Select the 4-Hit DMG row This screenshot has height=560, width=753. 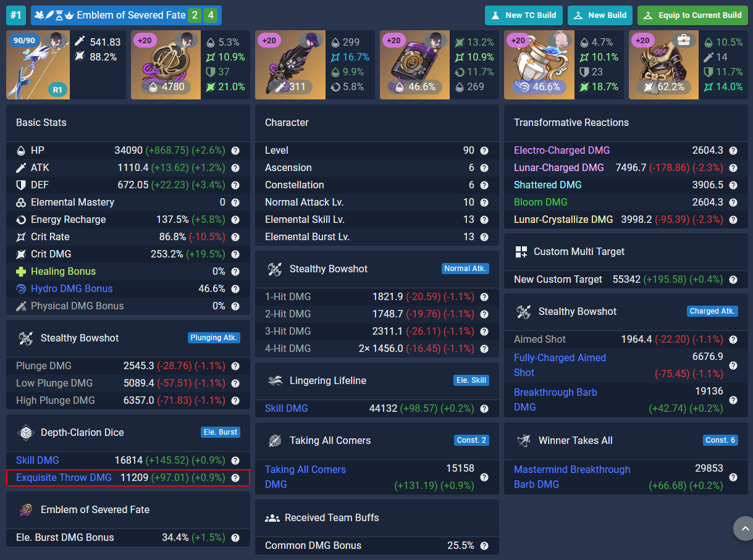coord(377,349)
